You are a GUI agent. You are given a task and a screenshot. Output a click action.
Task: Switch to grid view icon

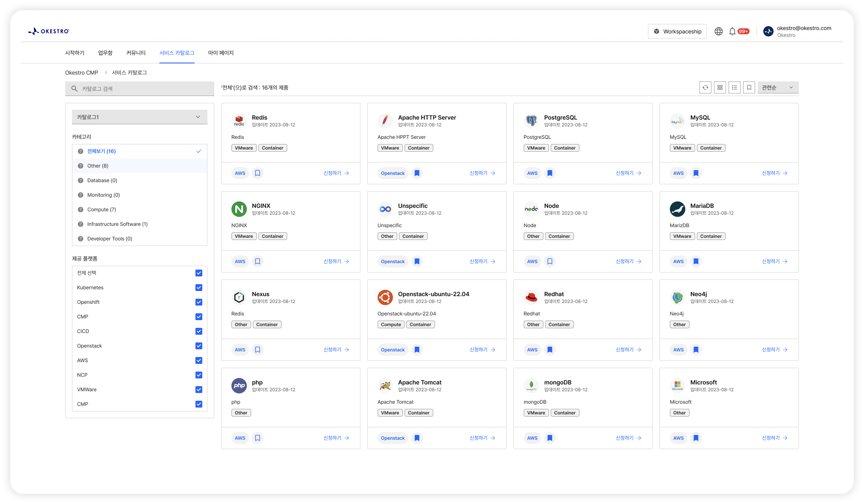pos(720,87)
